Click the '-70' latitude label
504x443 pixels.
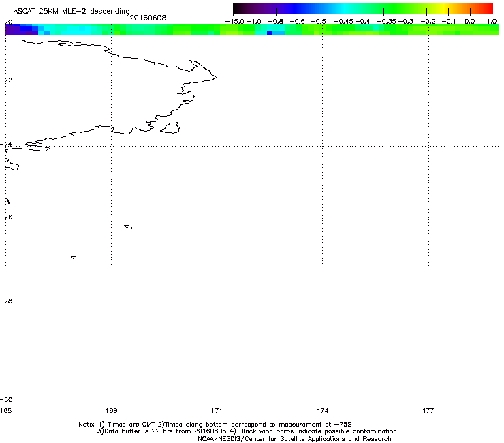coord(6,22)
